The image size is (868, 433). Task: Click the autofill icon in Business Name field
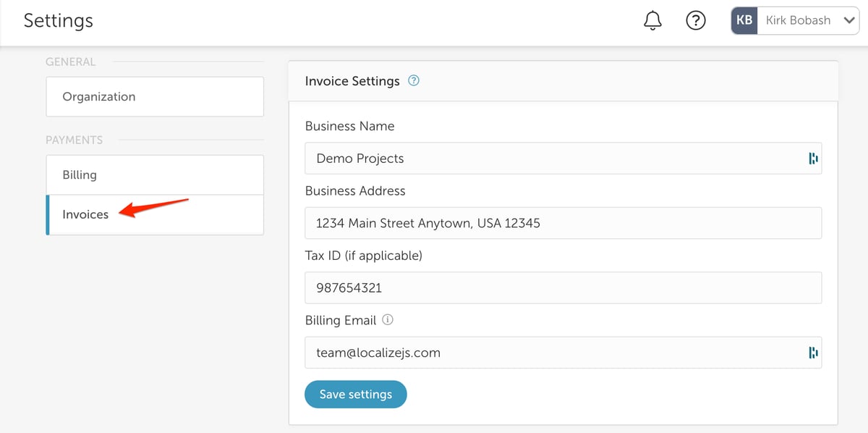pos(813,159)
